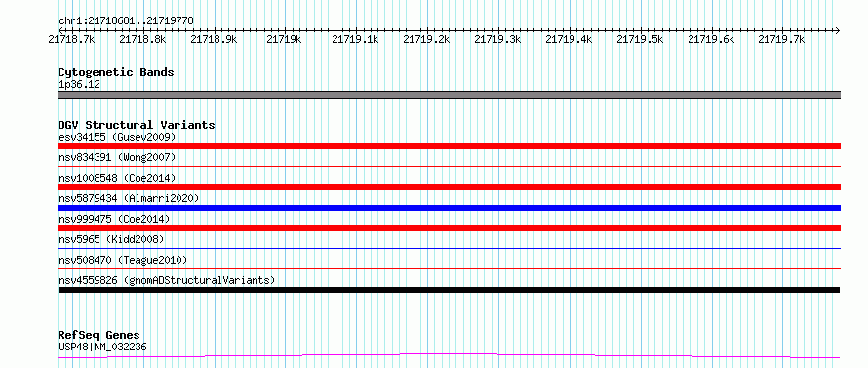The image size is (868, 368).
Task: Open the esv34155 (Gusev2009) variant label
Action: click(117, 137)
